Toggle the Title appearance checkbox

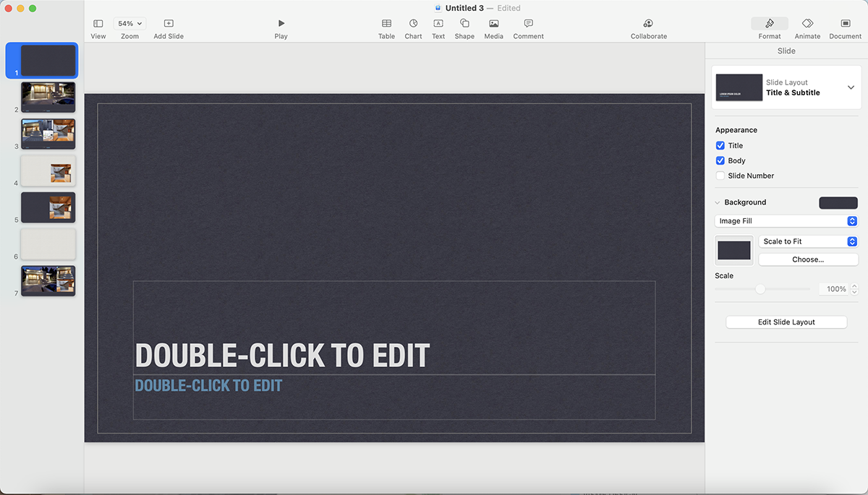pos(720,145)
